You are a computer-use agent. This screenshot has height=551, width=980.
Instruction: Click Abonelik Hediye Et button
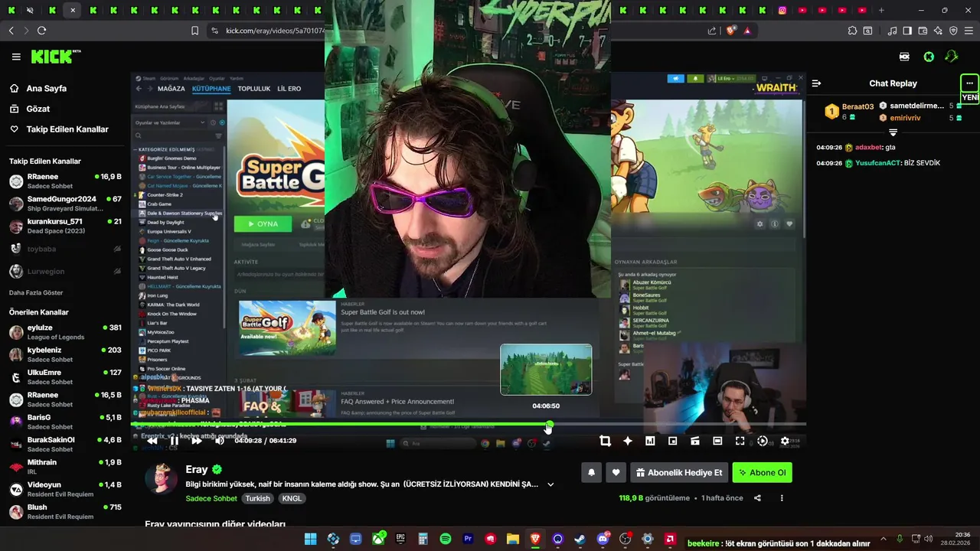point(678,473)
